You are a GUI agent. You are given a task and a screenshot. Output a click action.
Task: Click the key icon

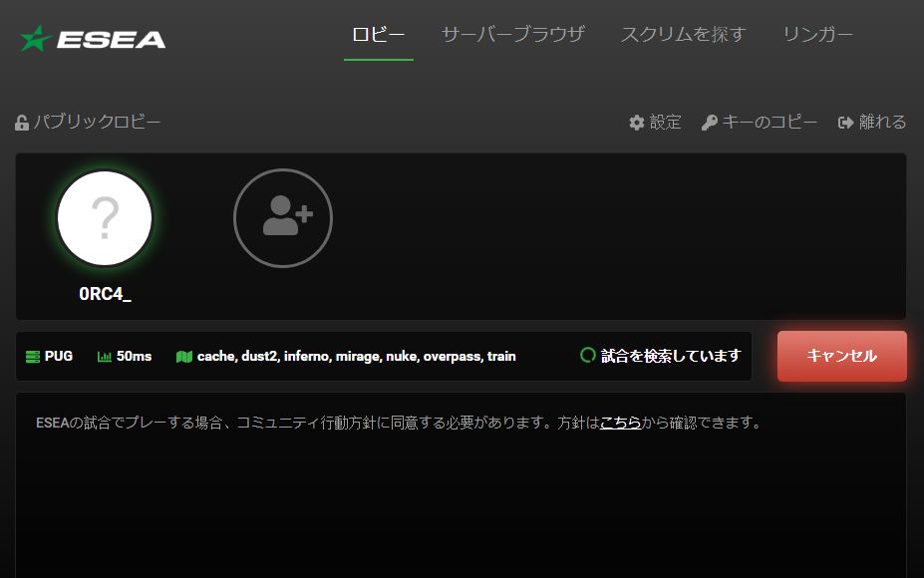click(709, 123)
